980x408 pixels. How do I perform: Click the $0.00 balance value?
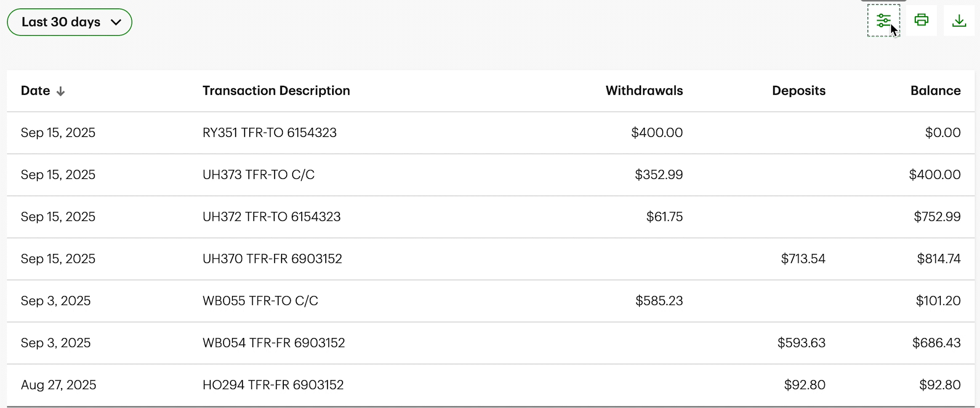[943, 133]
